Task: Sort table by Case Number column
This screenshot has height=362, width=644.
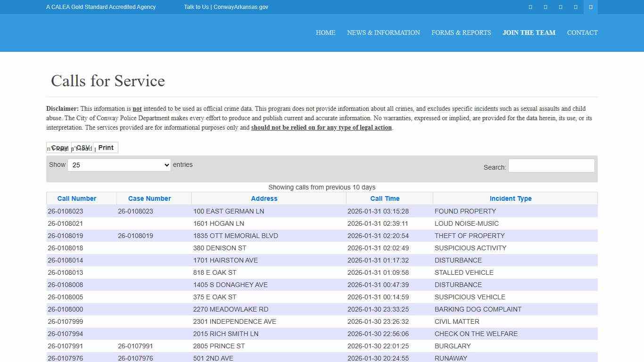Action: 149,198
